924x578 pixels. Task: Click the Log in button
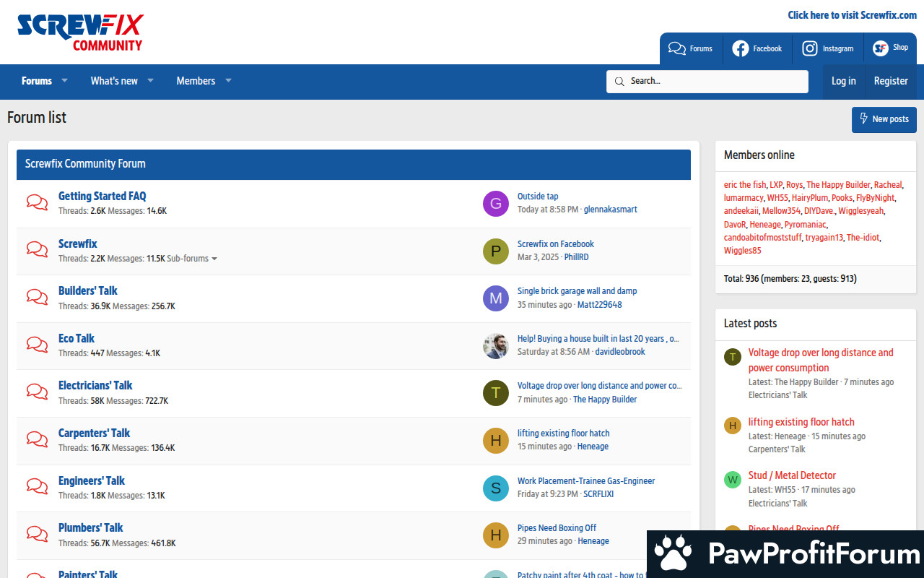[x=844, y=82]
